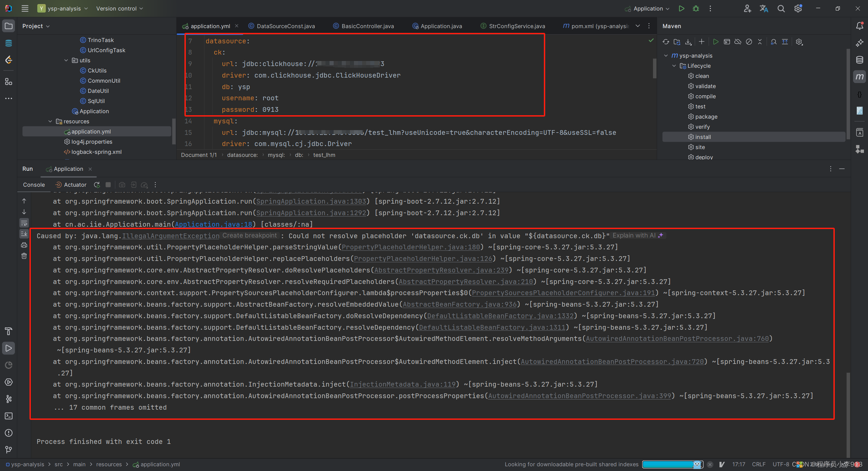Collapse the Lifecycle node in Maven
868x471 pixels.
tap(674, 66)
